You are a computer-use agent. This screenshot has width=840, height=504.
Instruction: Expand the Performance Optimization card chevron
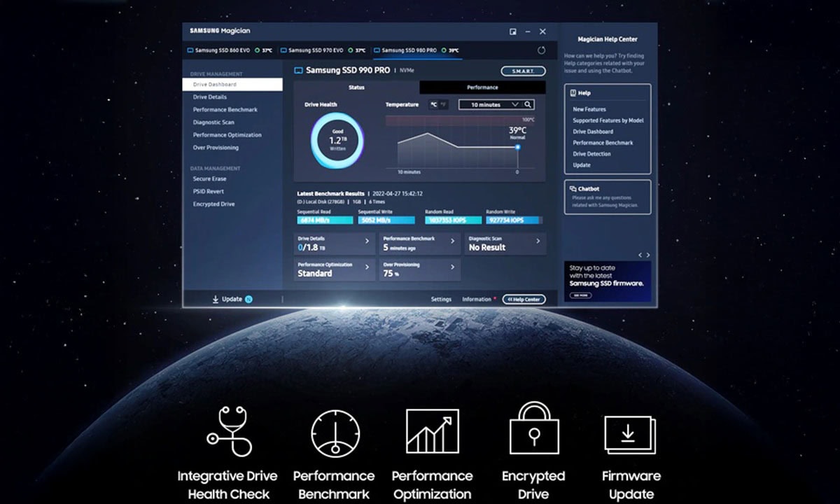(x=367, y=267)
